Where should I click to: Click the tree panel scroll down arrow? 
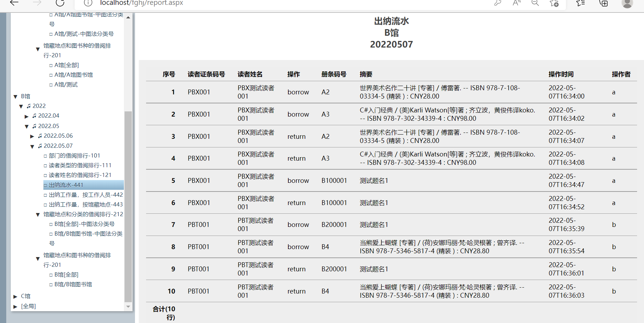point(128,307)
